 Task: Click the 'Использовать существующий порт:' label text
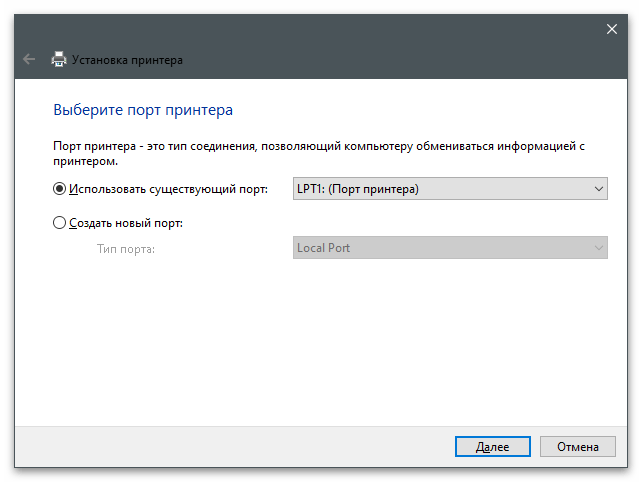168,189
